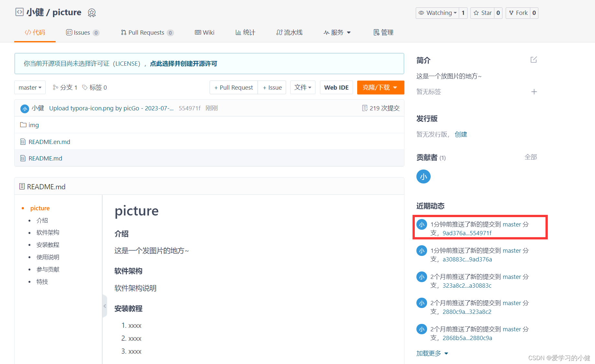Collapse the README outline sidebar handle
Viewport: 595px width, 364px height.
105,306
